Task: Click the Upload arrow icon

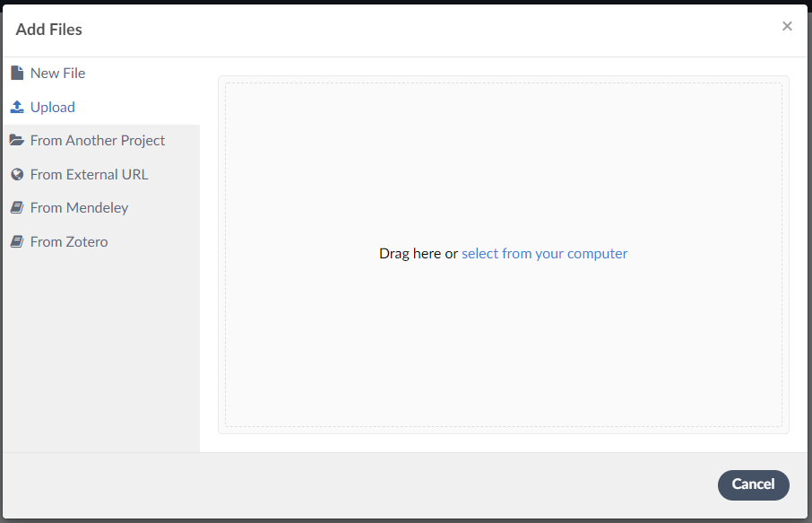Action: click(x=17, y=107)
